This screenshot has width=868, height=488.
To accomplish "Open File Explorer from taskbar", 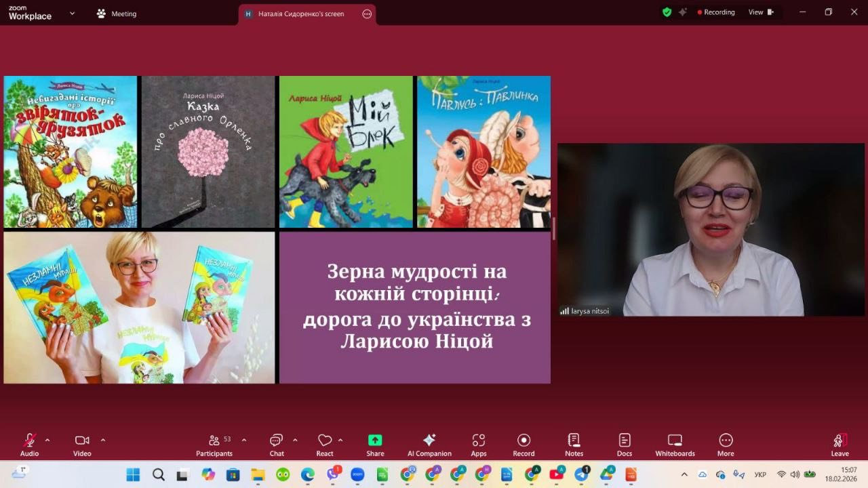I will (257, 474).
